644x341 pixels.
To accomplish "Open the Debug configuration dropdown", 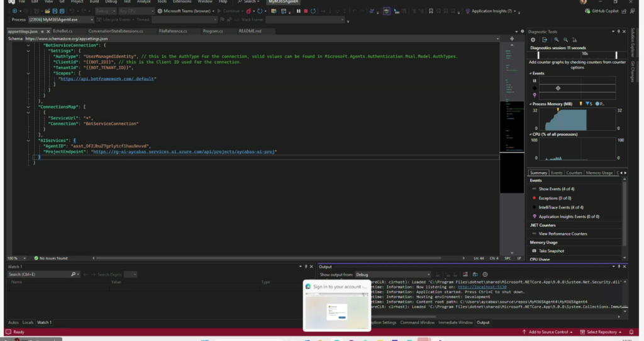I will click(x=105, y=11).
